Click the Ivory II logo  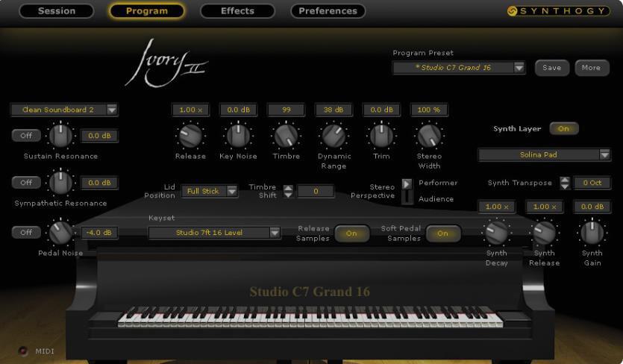click(x=166, y=63)
